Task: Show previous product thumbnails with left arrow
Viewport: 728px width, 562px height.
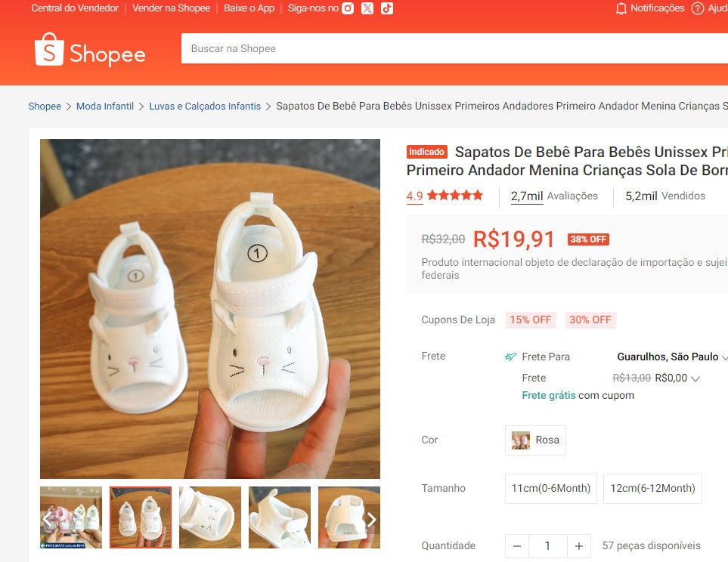Action: 48,519
